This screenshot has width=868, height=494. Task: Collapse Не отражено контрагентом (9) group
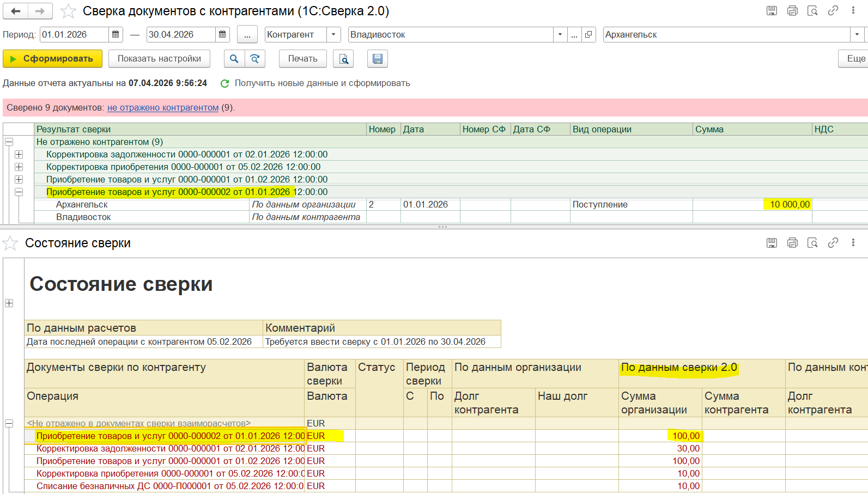point(9,142)
